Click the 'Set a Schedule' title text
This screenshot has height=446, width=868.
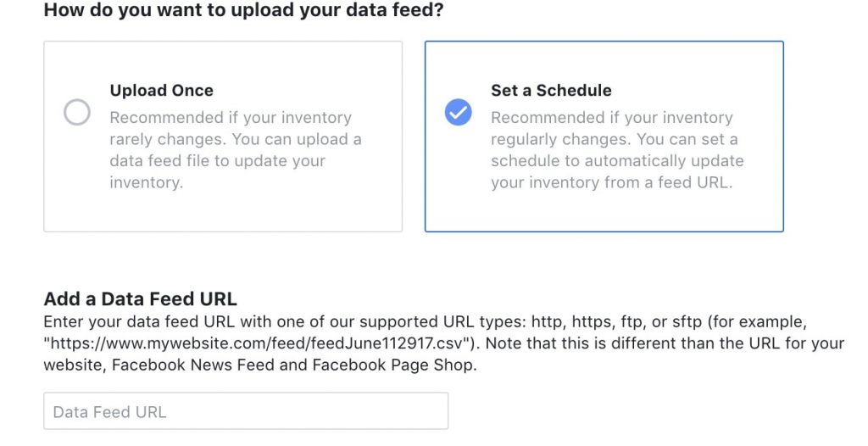pos(551,91)
